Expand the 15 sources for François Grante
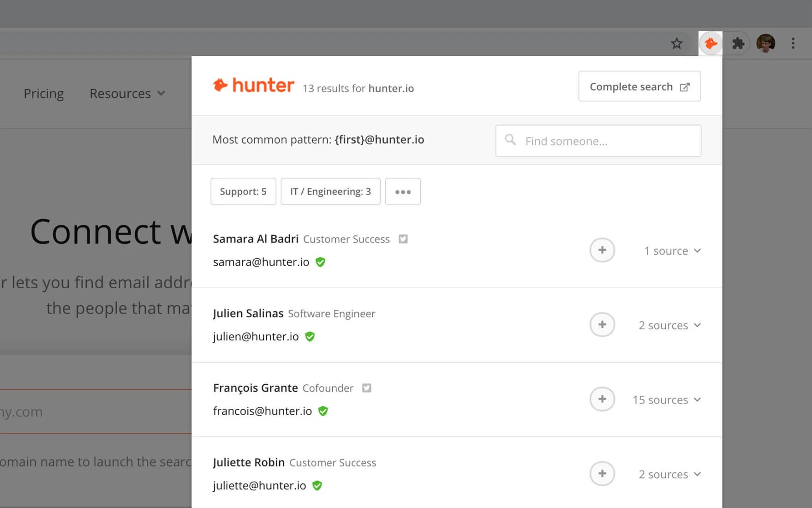 pyautogui.click(x=667, y=399)
